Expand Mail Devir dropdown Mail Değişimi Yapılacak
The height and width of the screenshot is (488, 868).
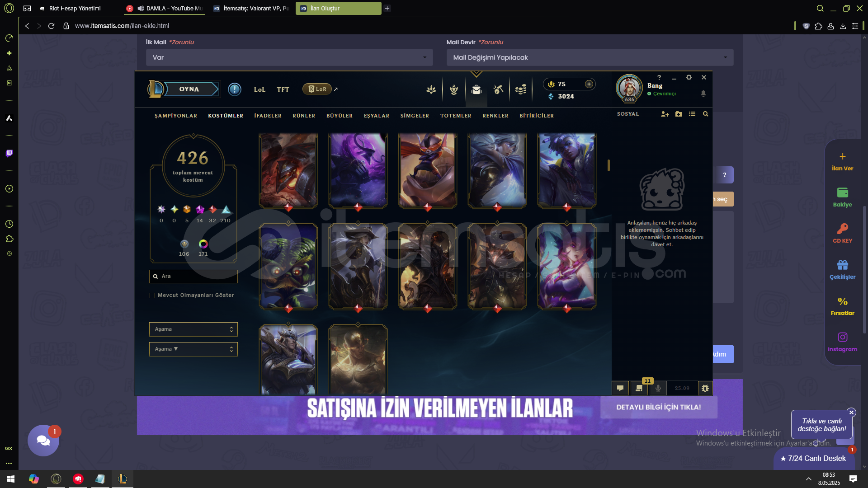590,57
